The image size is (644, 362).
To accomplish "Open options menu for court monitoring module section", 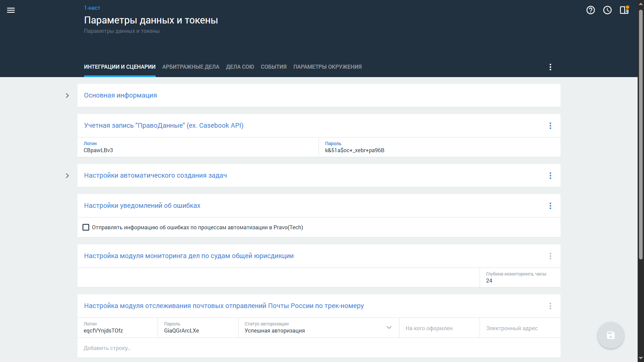I will 550,256.
